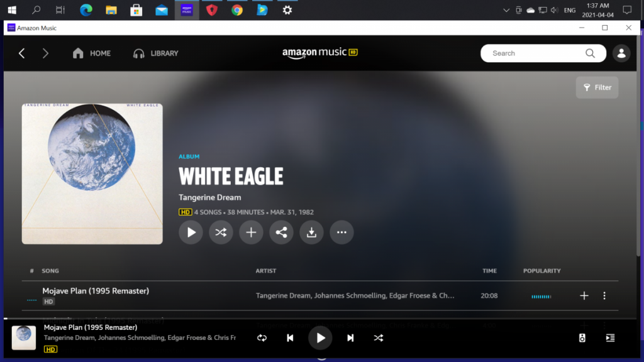Open the notification action center
The width and height of the screenshot is (644, 362).
tap(627, 10)
